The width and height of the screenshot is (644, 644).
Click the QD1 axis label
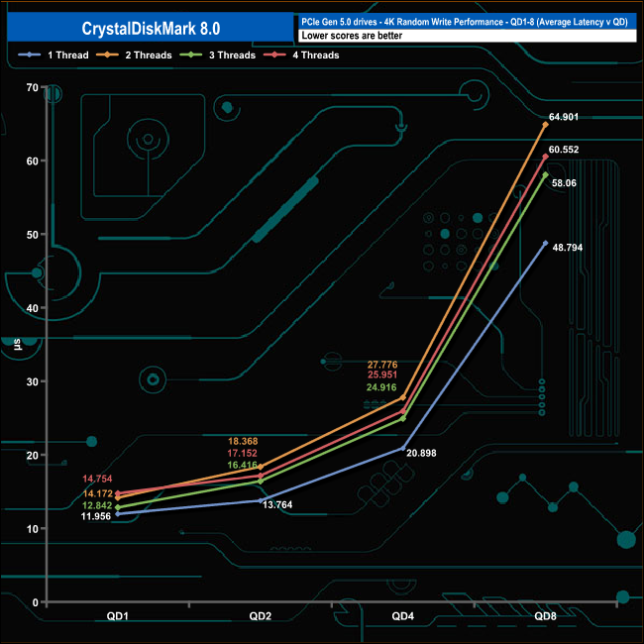pos(118,616)
